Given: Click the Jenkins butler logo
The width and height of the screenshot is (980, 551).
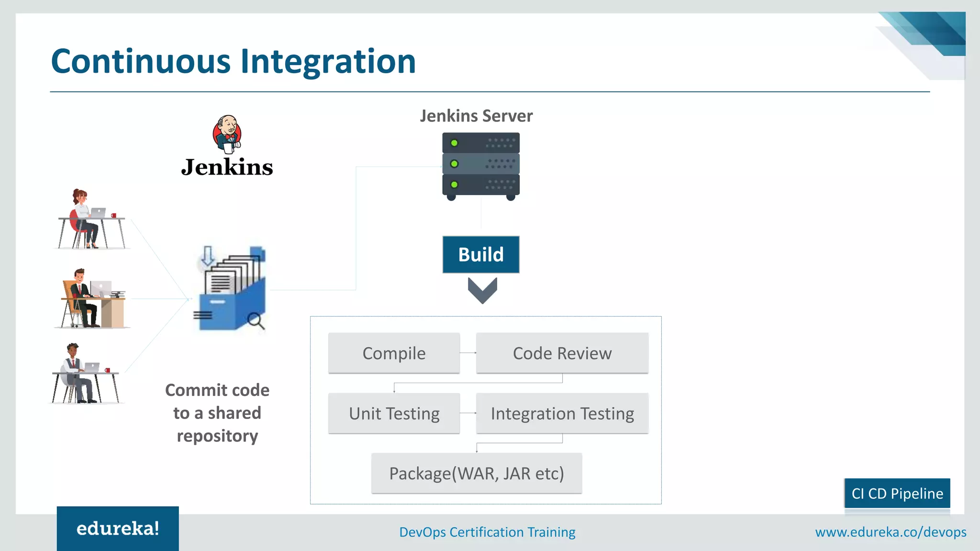Looking at the screenshot, I should [227, 135].
